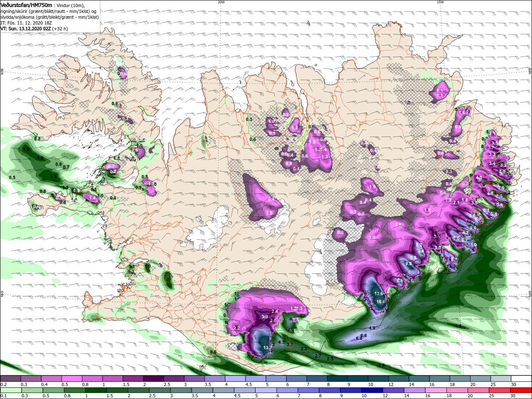Click the 3.7 value in the Eastfjords

click(490, 148)
